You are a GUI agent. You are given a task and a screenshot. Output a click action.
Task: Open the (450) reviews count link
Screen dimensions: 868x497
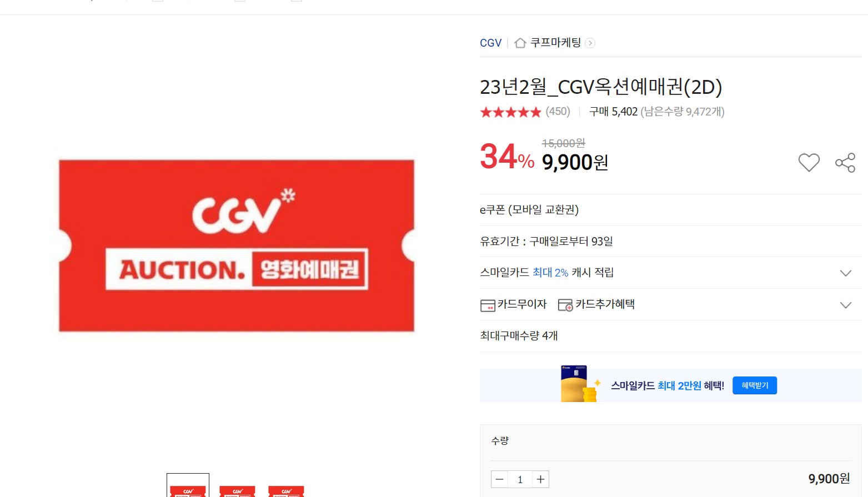point(558,112)
